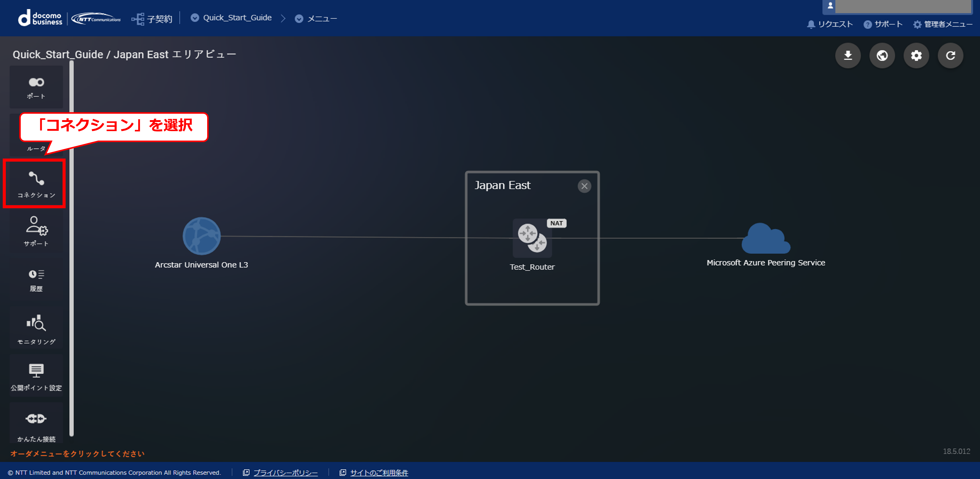
Task: Click the orange オーダメニューをクリックしてください message
Action: [x=77, y=453]
